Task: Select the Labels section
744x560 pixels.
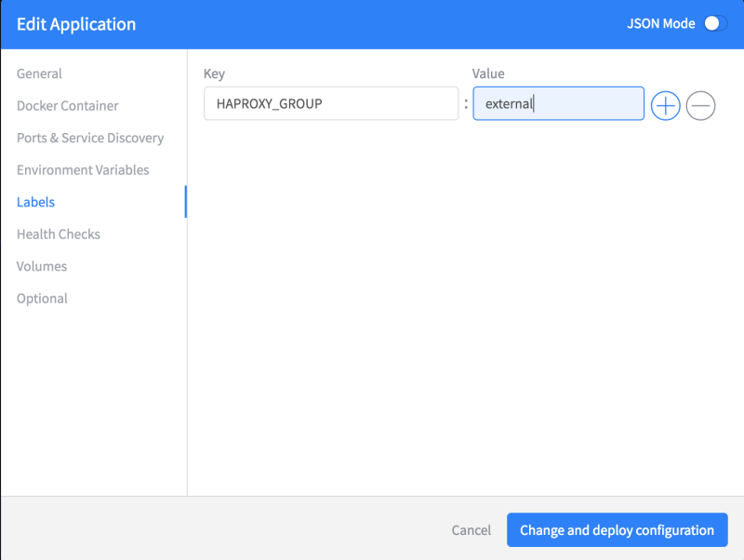Action: point(35,202)
